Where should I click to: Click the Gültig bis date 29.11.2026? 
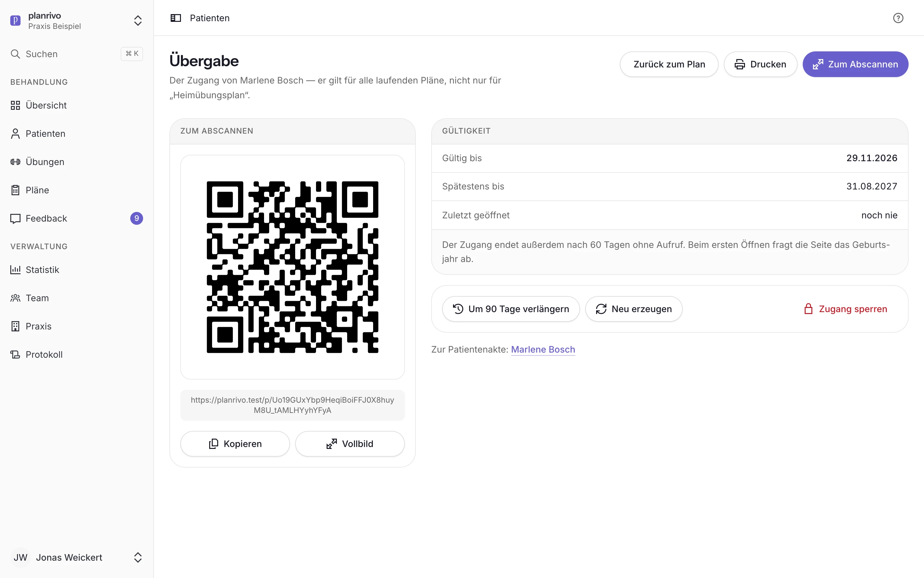(x=872, y=158)
